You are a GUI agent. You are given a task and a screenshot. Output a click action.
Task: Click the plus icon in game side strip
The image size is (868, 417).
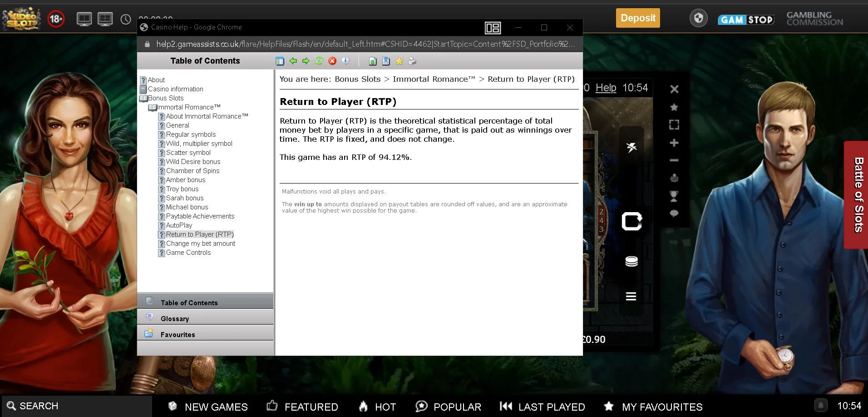tap(674, 143)
